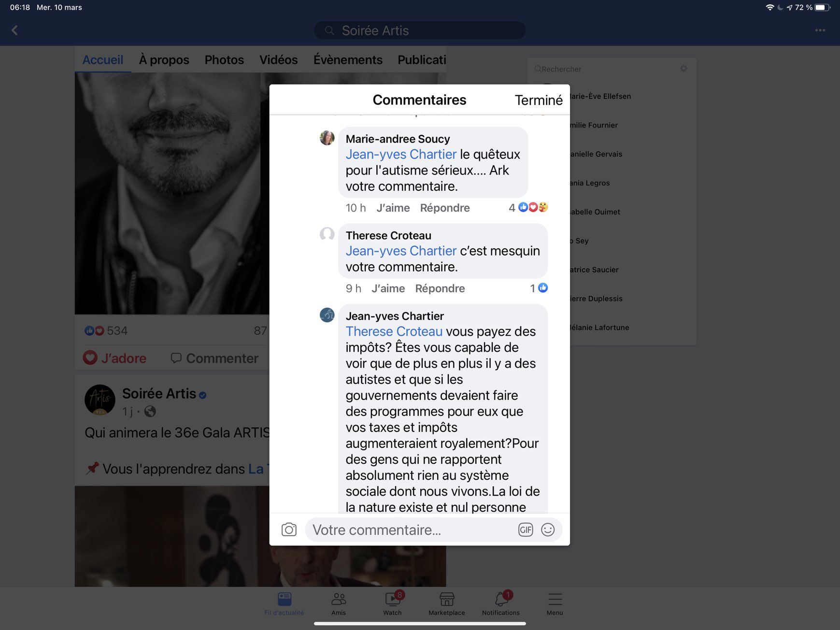Viewport: 840px width, 630px height.
Task: Open the three-dot more options menu
Action: (x=820, y=30)
